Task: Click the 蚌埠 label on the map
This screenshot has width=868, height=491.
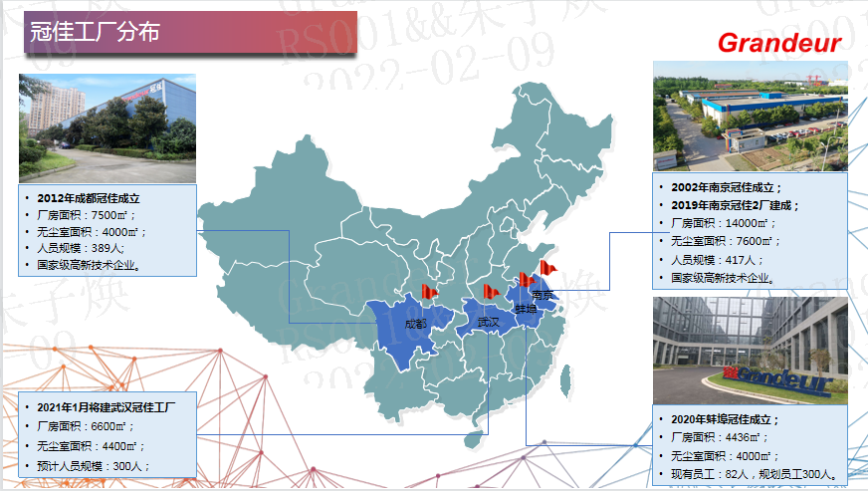Action: tap(525, 309)
